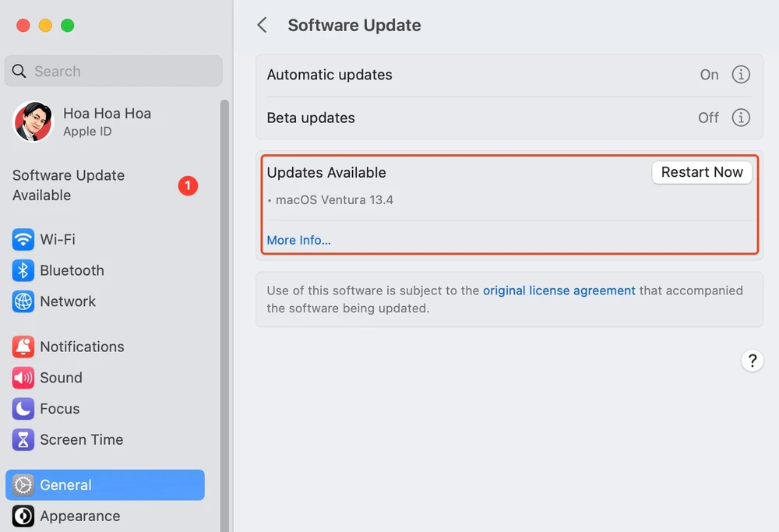Click the Restart Now button
The image size is (779, 532).
point(701,172)
